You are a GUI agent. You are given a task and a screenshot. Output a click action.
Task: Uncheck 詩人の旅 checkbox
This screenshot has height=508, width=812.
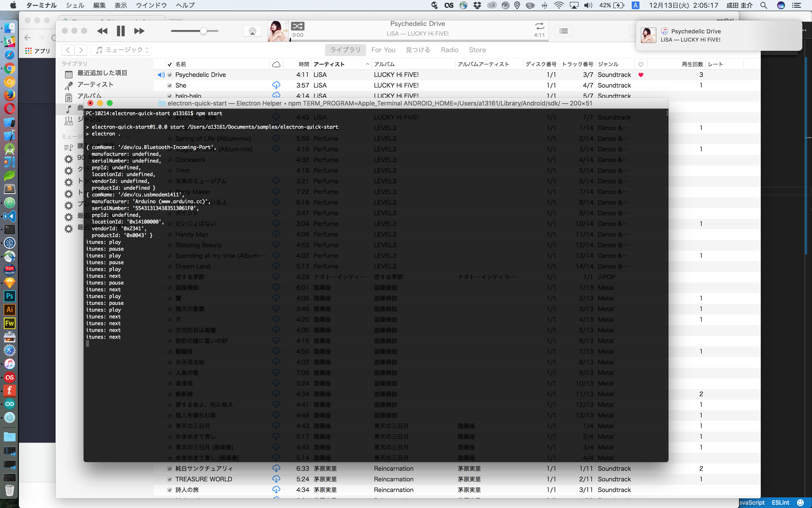click(170, 490)
